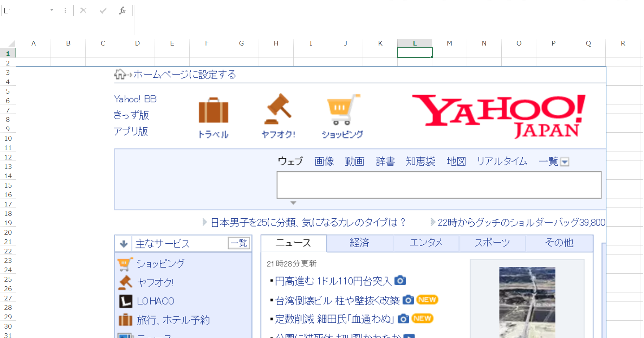
Task: Click the 21時28分更新 timestamp text
Action: click(x=292, y=264)
